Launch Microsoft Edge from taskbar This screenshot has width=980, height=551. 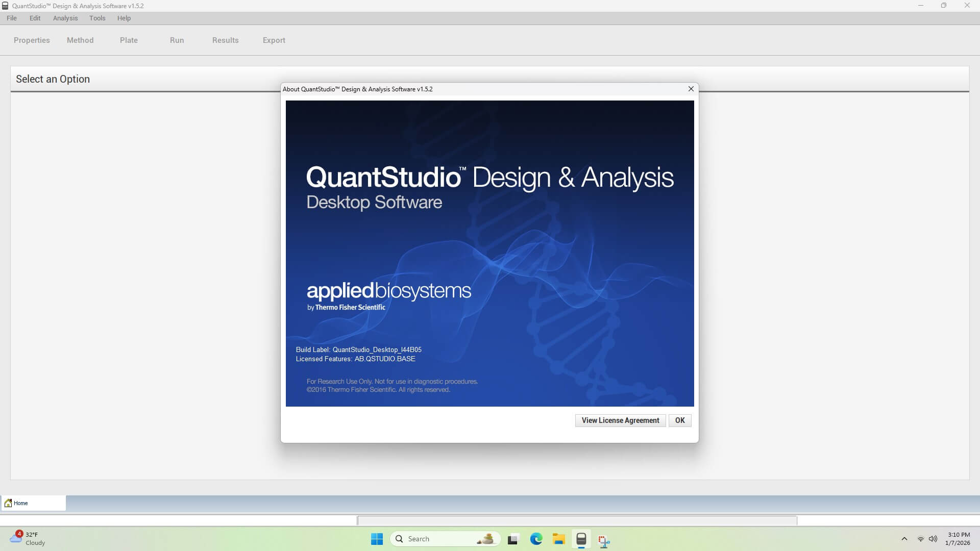pos(536,539)
